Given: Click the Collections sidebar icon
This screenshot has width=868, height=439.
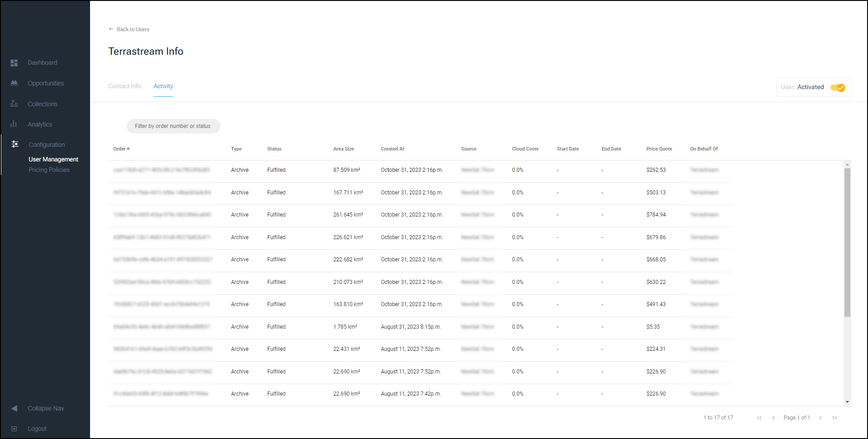Looking at the screenshot, I should [x=14, y=104].
